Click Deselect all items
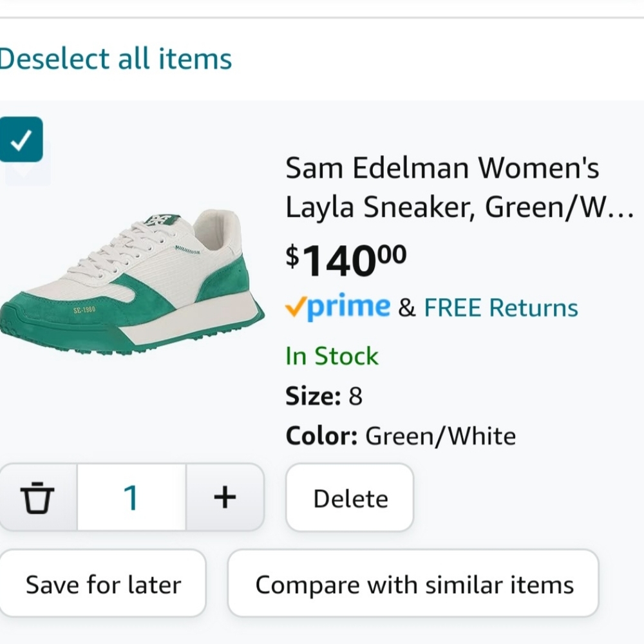 coord(115,59)
